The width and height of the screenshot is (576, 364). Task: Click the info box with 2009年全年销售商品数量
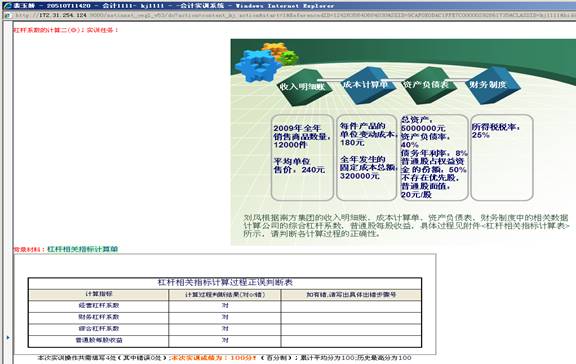[302, 158]
